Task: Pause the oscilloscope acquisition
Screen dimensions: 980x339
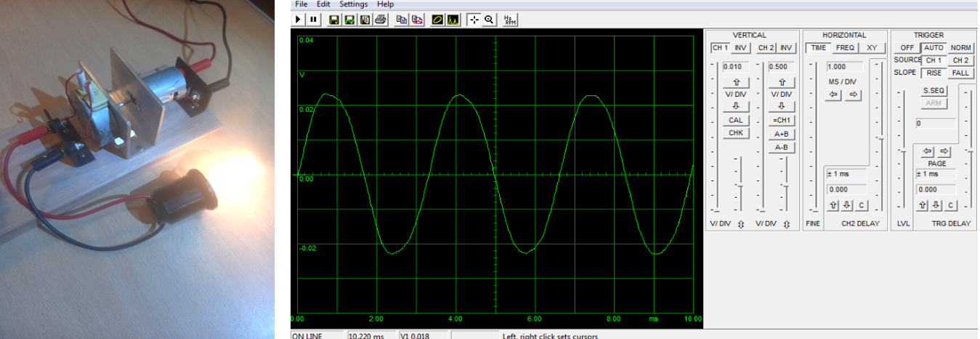Action: [x=313, y=20]
